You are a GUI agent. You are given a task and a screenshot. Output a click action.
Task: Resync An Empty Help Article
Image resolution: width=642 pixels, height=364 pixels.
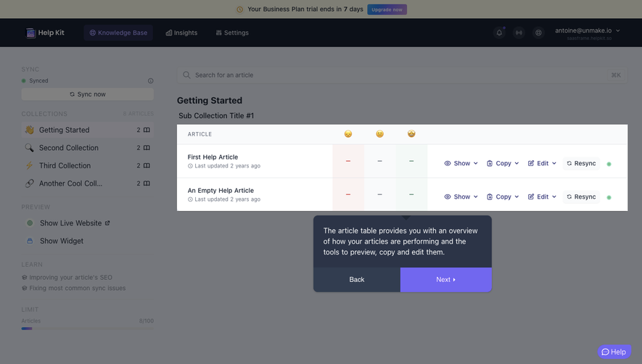point(581,197)
